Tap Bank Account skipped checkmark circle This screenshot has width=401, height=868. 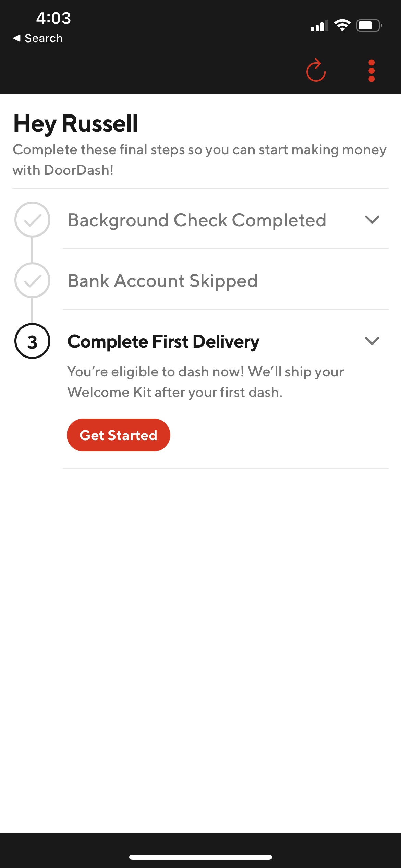click(x=32, y=280)
